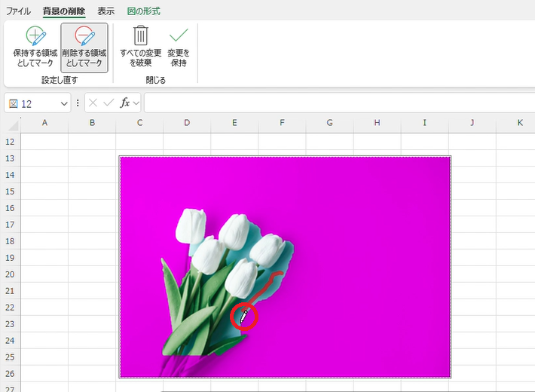Select column C header
This screenshot has height=392, width=535.
tap(139, 123)
